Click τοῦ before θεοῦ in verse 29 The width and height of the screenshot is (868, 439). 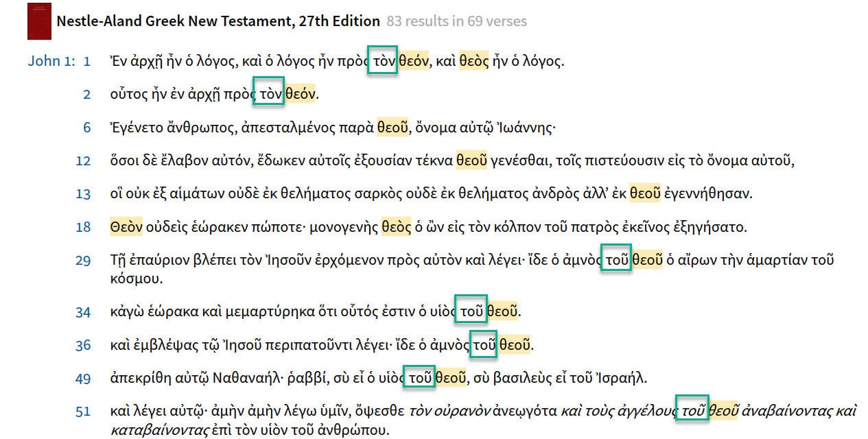[x=616, y=260]
